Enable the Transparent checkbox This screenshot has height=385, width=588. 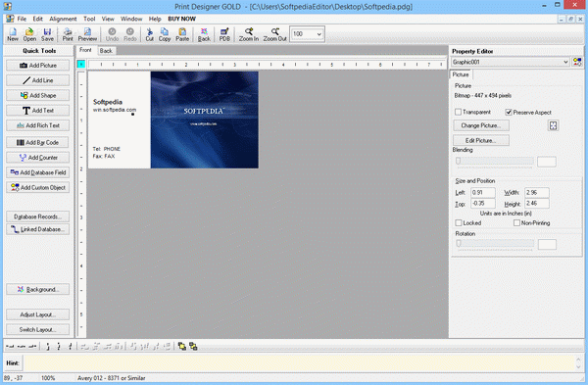(459, 112)
